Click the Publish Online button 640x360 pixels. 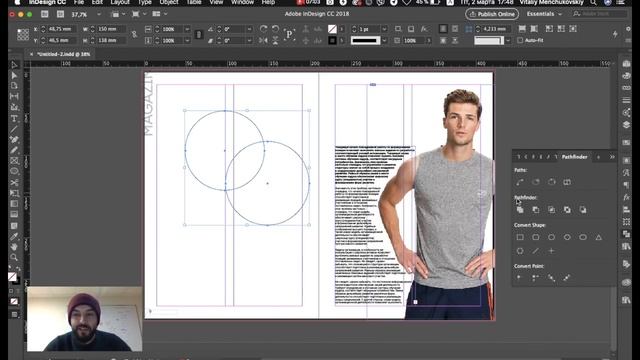(492, 14)
